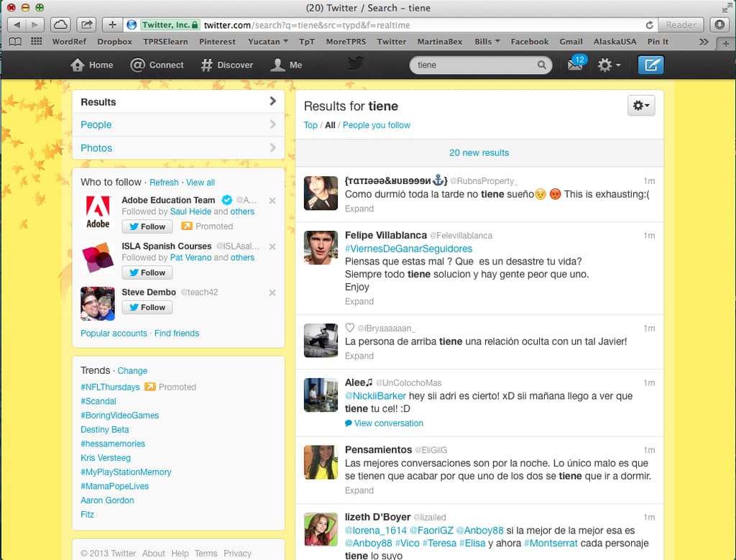The image size is (736, 560).
Task: Follow Steve Dembo
Action: (x=147, y=307)
